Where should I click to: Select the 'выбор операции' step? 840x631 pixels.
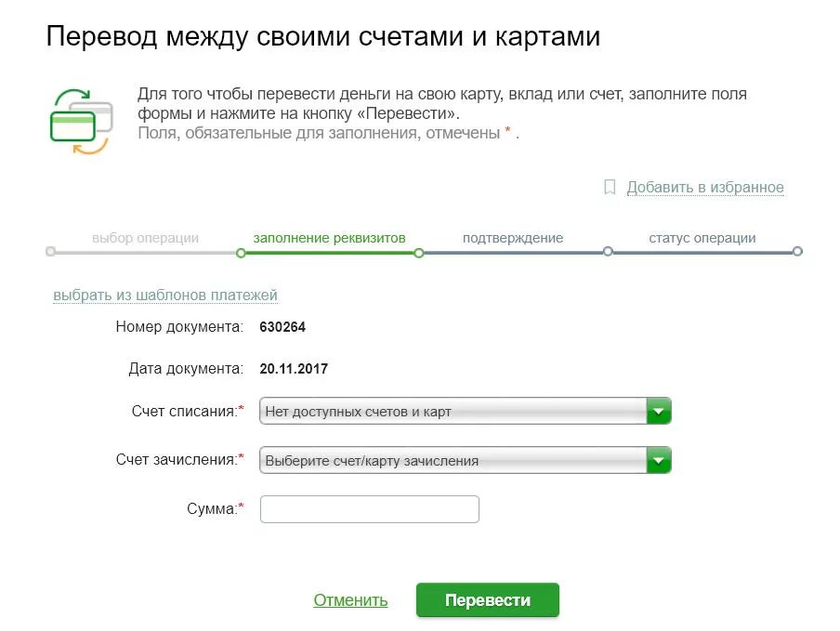coord(145,238)
